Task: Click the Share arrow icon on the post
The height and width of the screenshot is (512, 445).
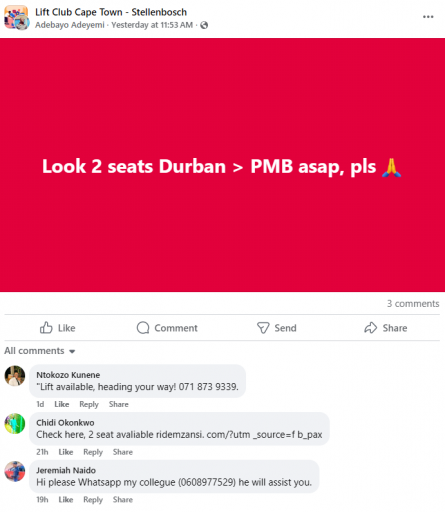Action: [x=370, y=328]
